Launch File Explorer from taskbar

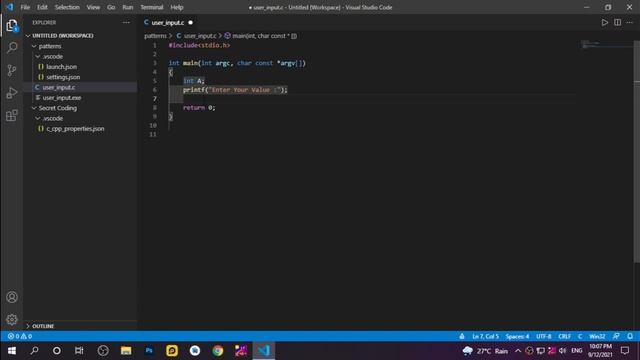pos(126,351)
